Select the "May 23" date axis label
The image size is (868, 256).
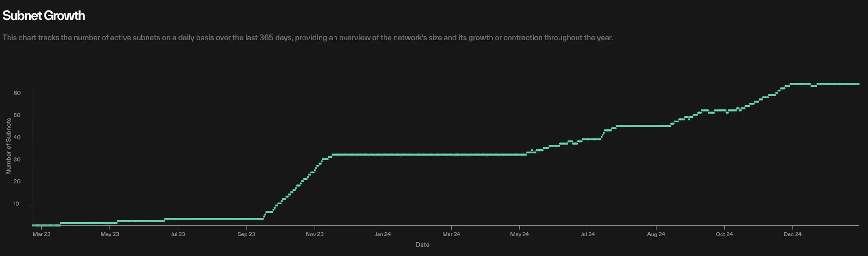[110, 234]
